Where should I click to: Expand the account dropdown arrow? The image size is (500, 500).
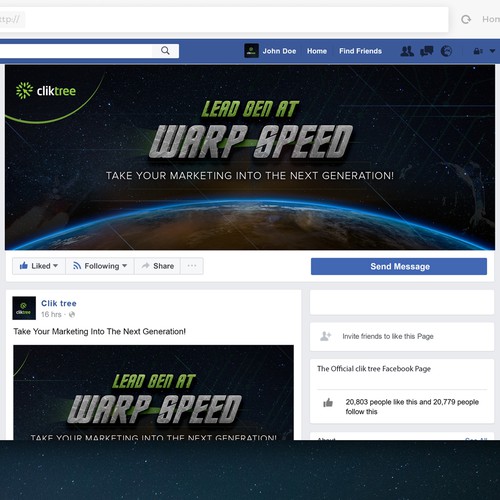click(x=492, y=51)
